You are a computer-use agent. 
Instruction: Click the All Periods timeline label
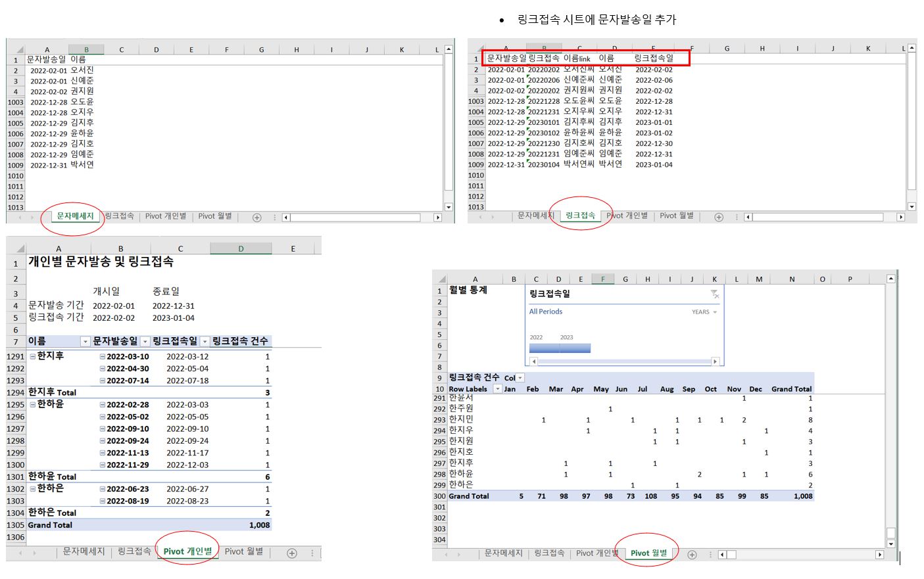(546, 312)
